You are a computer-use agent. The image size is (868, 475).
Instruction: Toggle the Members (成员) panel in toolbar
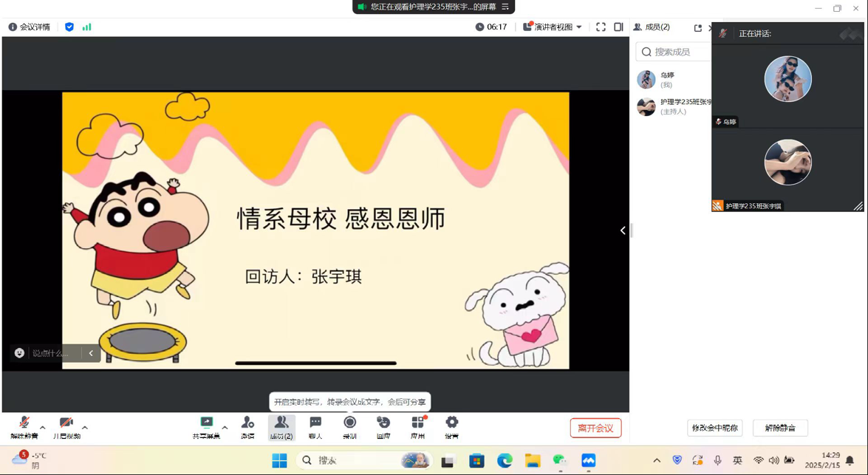281,426
